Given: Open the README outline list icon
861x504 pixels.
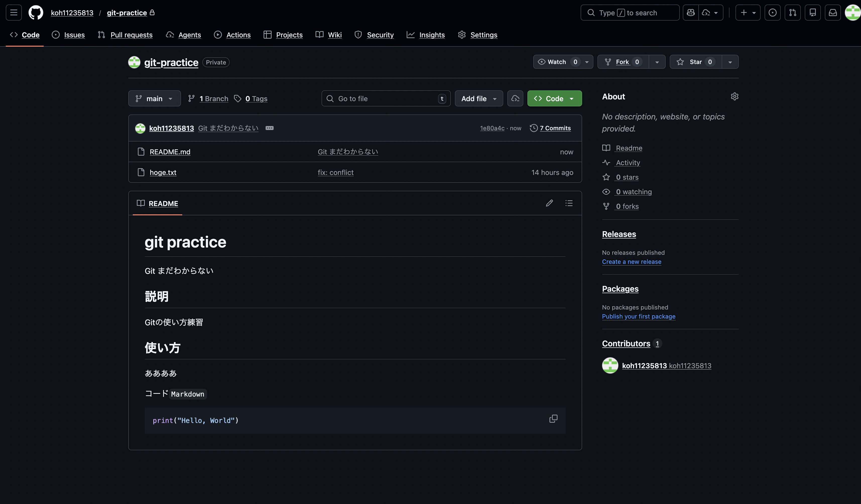Looking at the screenshot, I should pos(569,203).
